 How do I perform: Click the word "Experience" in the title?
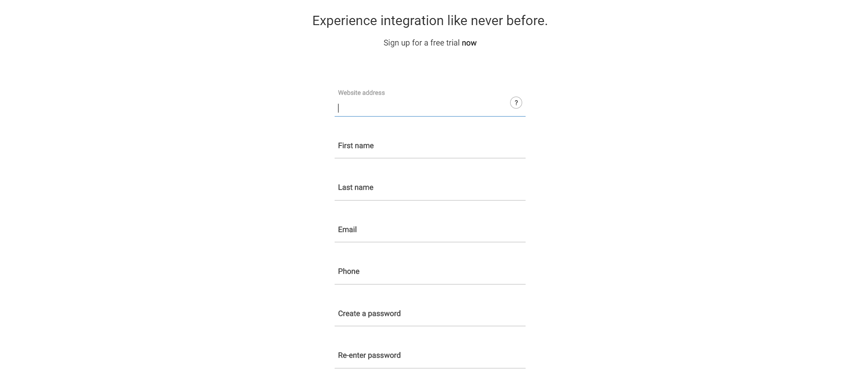coord(345,21)
